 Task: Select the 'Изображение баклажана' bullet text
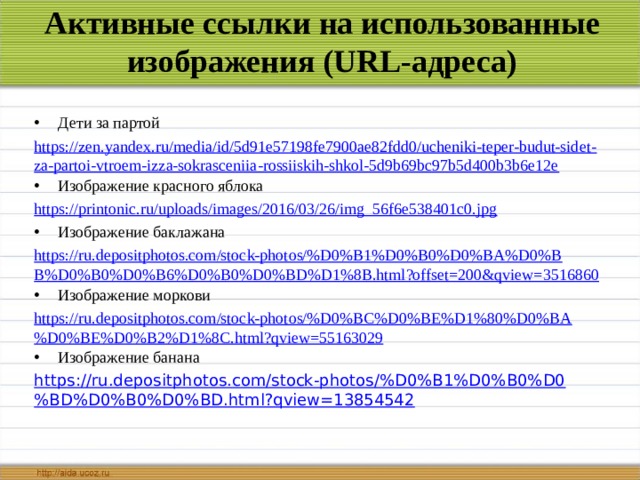pos(141,232)
